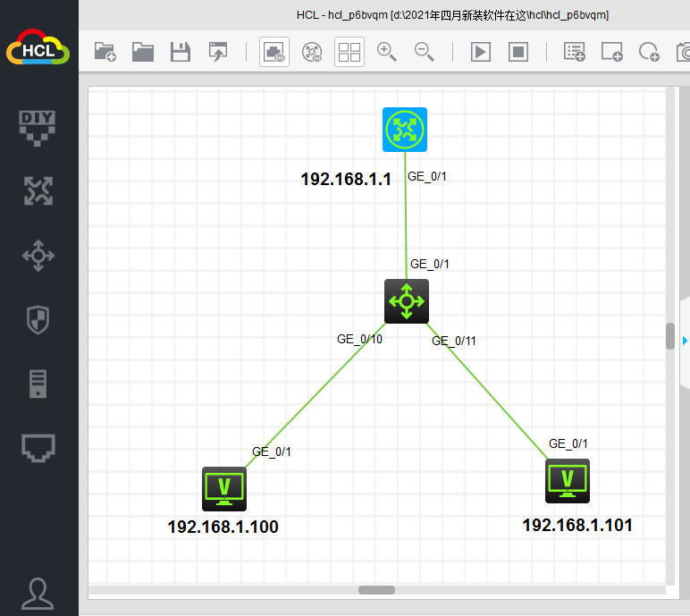The height and width of the screenshot is (616, 690).
Task: Click the 192.168.1.101 text label
Action: (577, 526)
